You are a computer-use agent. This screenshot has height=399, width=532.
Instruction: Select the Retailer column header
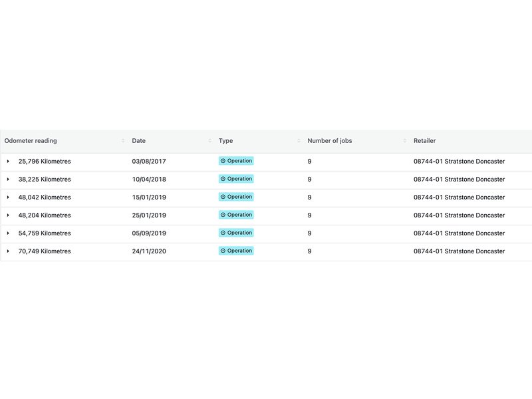click(424, 141)
